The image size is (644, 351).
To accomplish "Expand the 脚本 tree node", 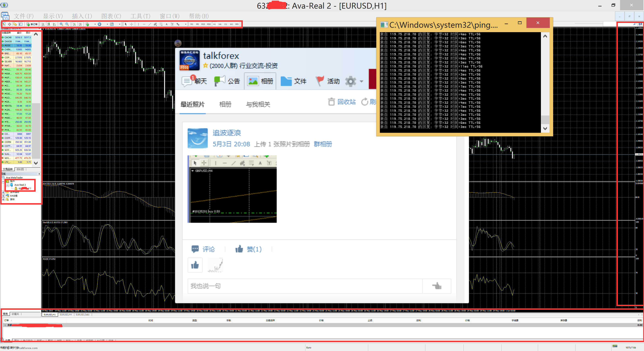I will click(3, 199).
